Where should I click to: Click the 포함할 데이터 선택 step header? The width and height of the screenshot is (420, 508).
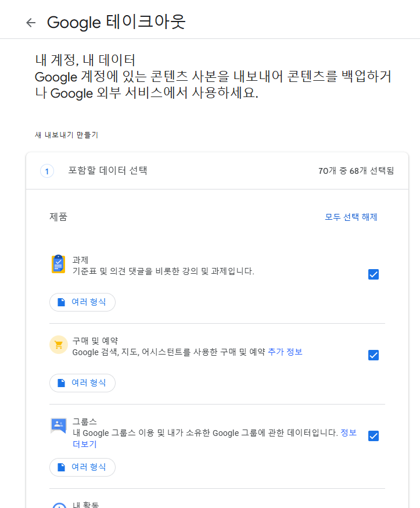click(217, 171)
